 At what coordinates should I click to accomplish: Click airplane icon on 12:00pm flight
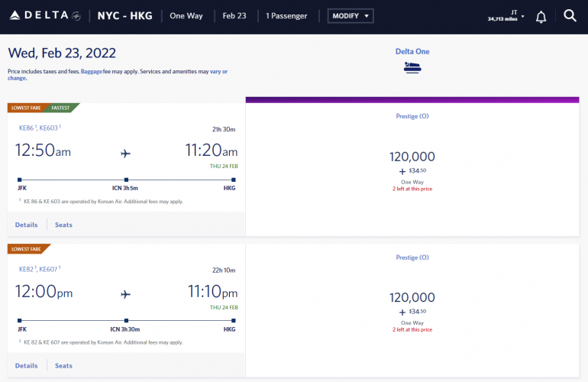(x=126, y=294)
